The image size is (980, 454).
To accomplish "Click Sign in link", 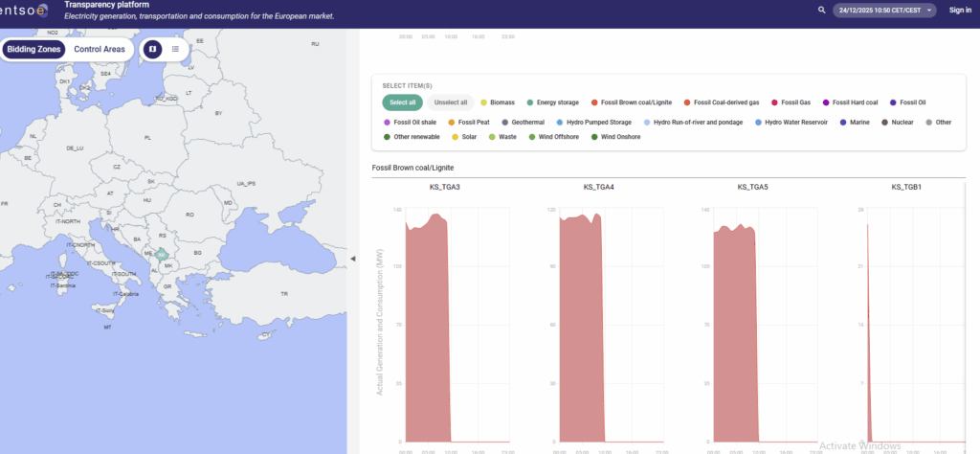I will pyautogui.click(x=959, y=10).
